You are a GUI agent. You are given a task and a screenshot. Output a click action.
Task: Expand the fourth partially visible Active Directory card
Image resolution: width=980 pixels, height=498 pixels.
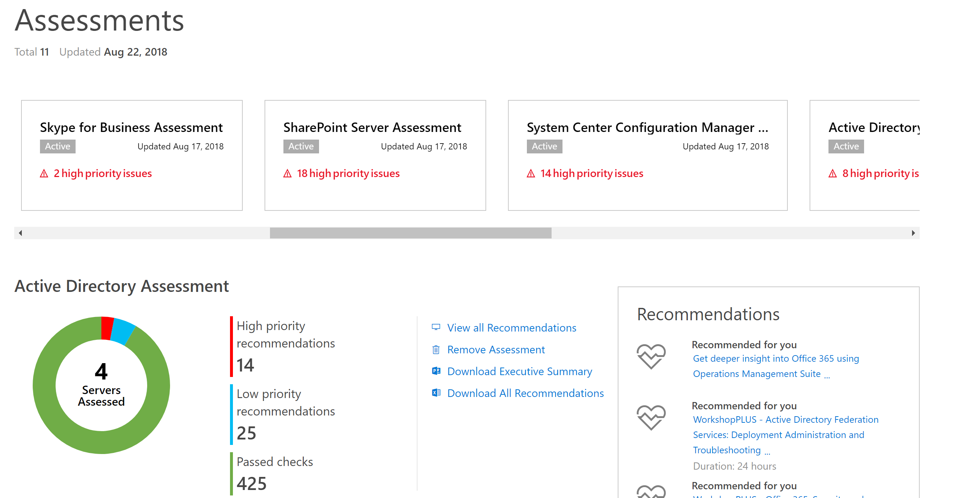(x=888, y=155)
